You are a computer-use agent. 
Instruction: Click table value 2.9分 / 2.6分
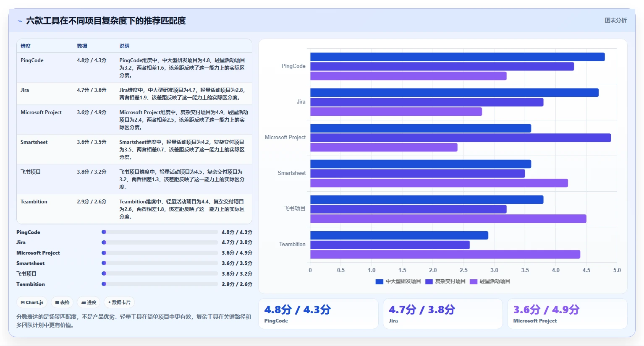pos(92,202)
